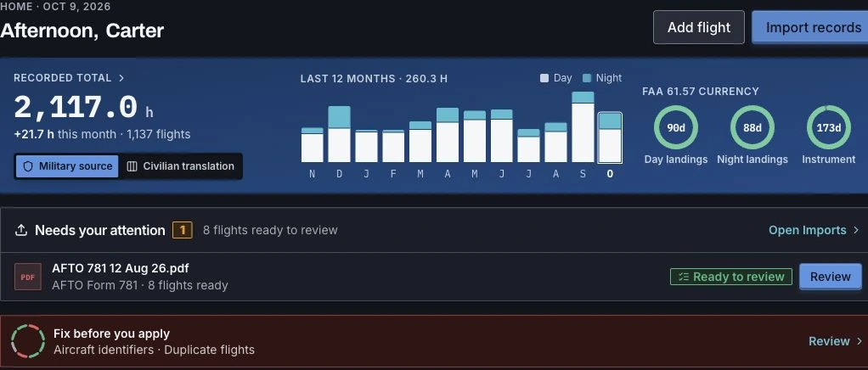Click the Instrument 173d ring

pos(829,128)
